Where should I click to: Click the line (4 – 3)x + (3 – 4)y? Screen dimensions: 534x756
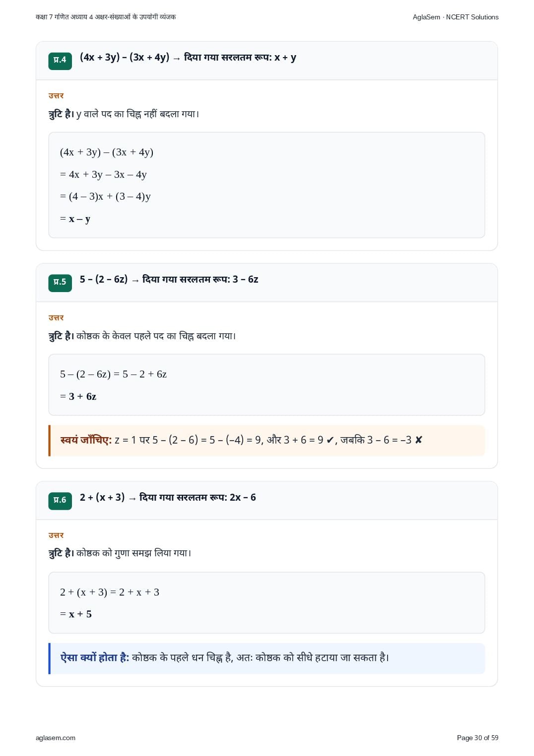pos(105,197)
